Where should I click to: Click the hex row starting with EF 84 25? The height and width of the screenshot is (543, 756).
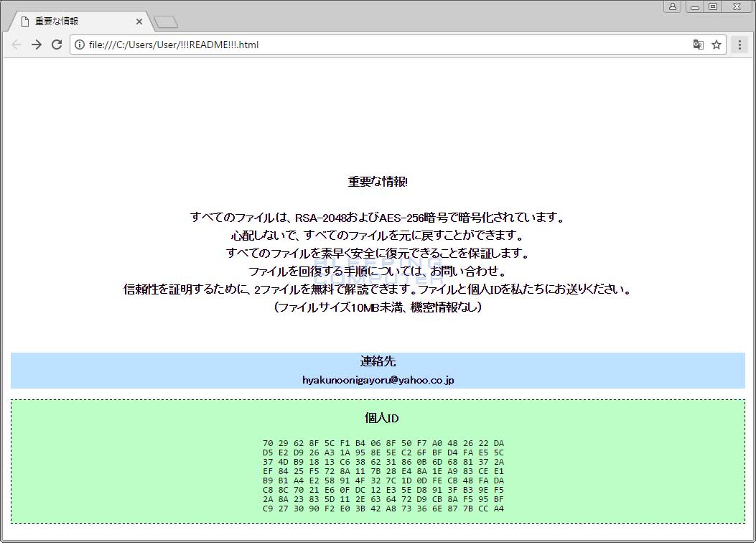pos(383,471)
